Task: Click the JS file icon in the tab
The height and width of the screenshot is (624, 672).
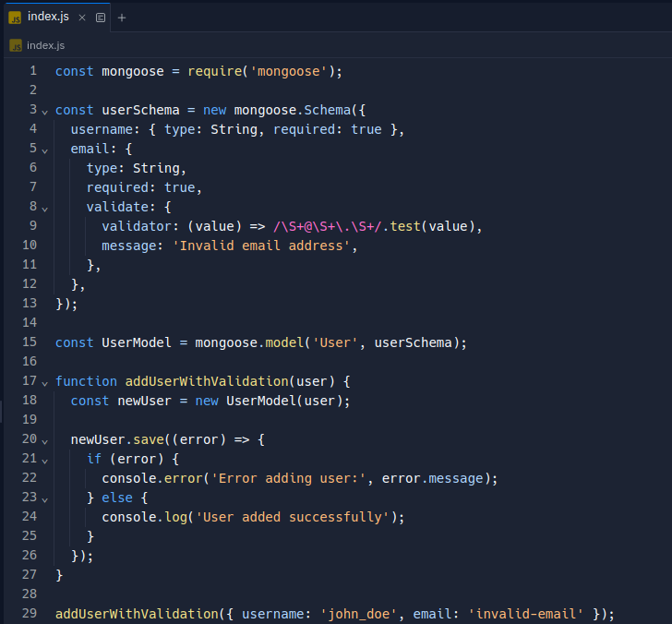Action: coord(15,18)
